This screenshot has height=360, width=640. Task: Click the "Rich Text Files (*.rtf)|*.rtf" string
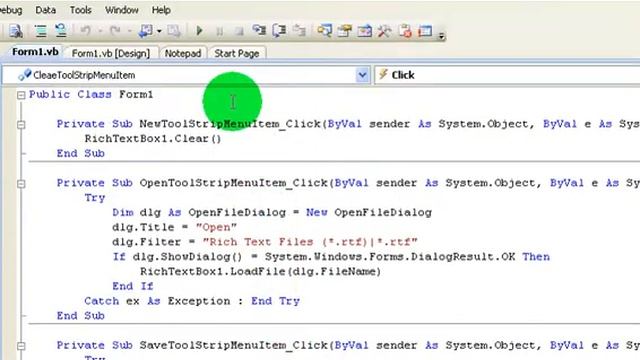[310, 242]
